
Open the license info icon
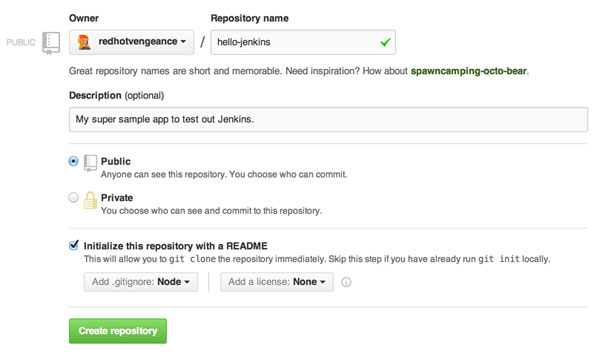coord(346,282)
